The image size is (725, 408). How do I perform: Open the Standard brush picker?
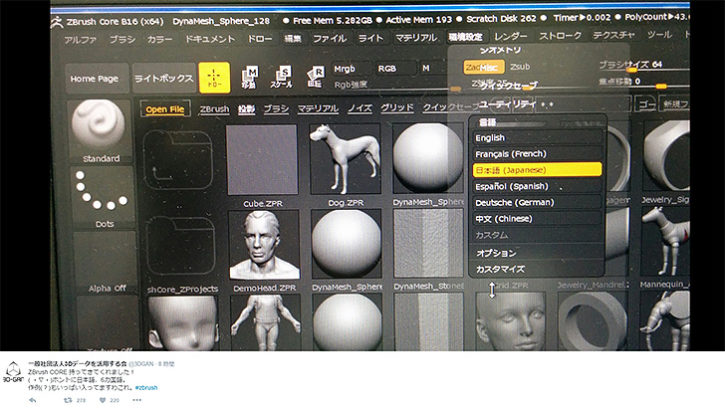100,131
